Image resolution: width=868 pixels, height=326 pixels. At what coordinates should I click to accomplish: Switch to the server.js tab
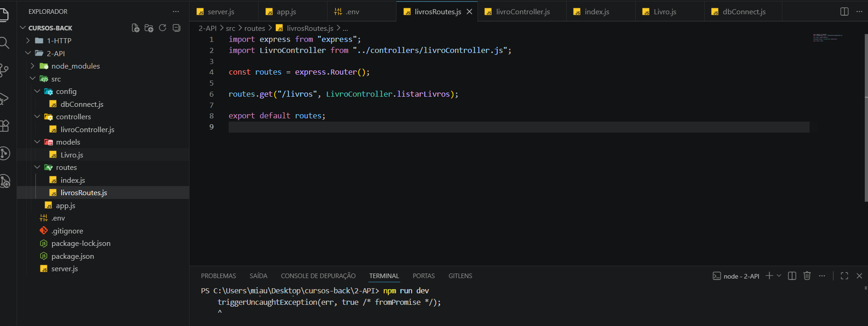click(x=224, y=12)
